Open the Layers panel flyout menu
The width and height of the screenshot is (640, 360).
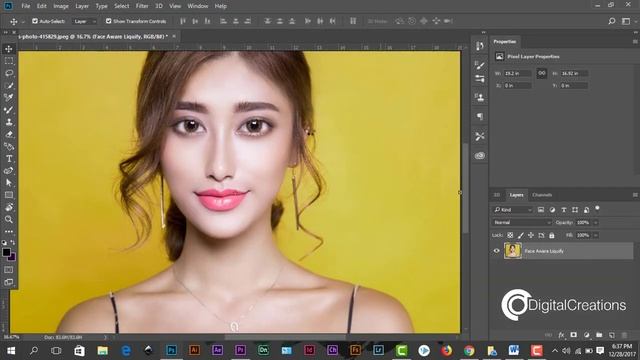(635, 195)
